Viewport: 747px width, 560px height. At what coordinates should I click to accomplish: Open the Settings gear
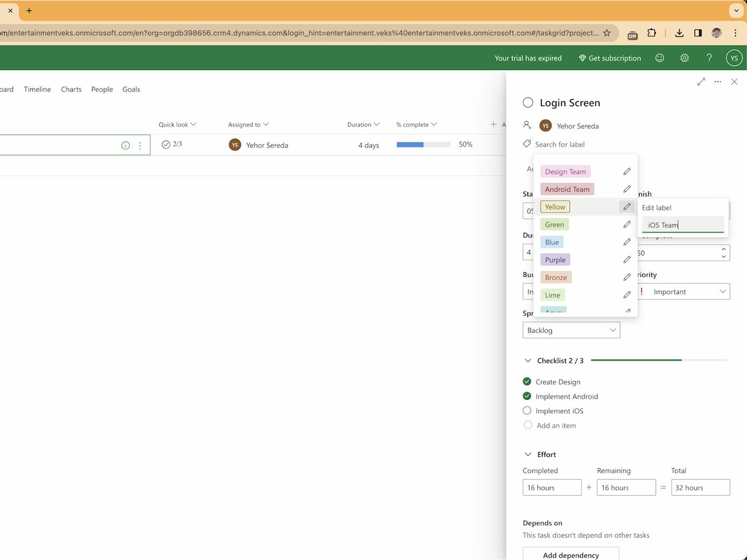[685, 58]
